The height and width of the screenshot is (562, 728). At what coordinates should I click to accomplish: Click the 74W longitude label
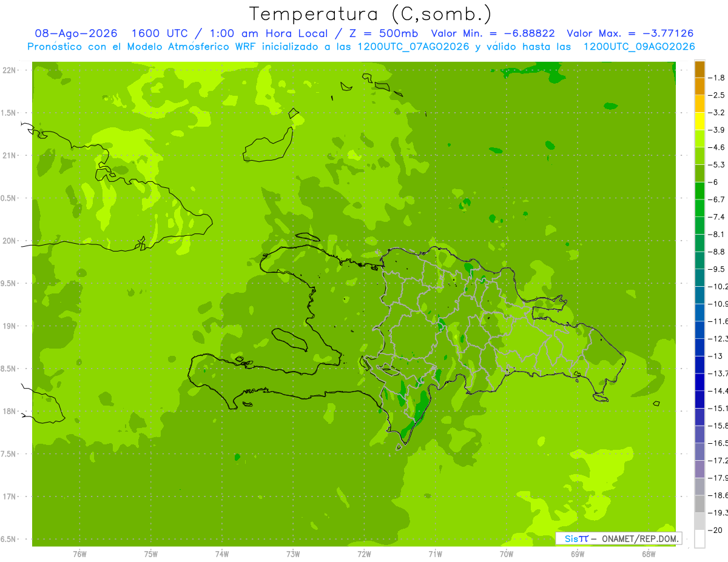222,554
